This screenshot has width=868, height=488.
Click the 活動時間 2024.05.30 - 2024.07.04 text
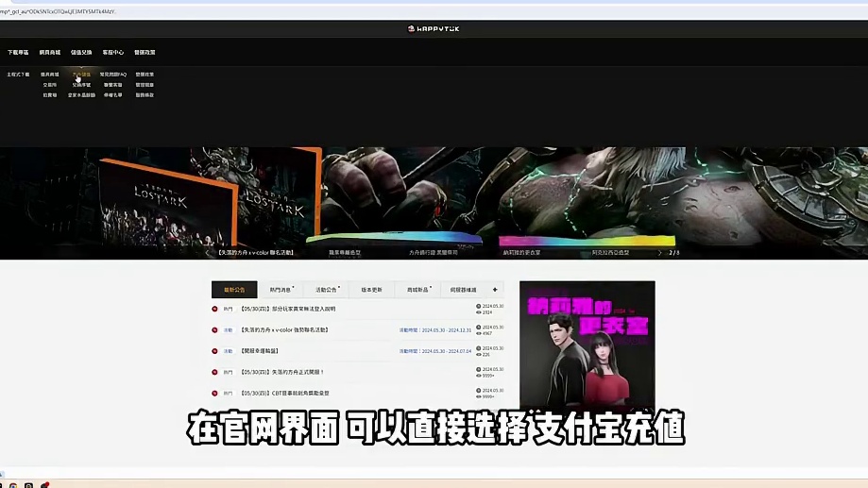pos(435,351)
